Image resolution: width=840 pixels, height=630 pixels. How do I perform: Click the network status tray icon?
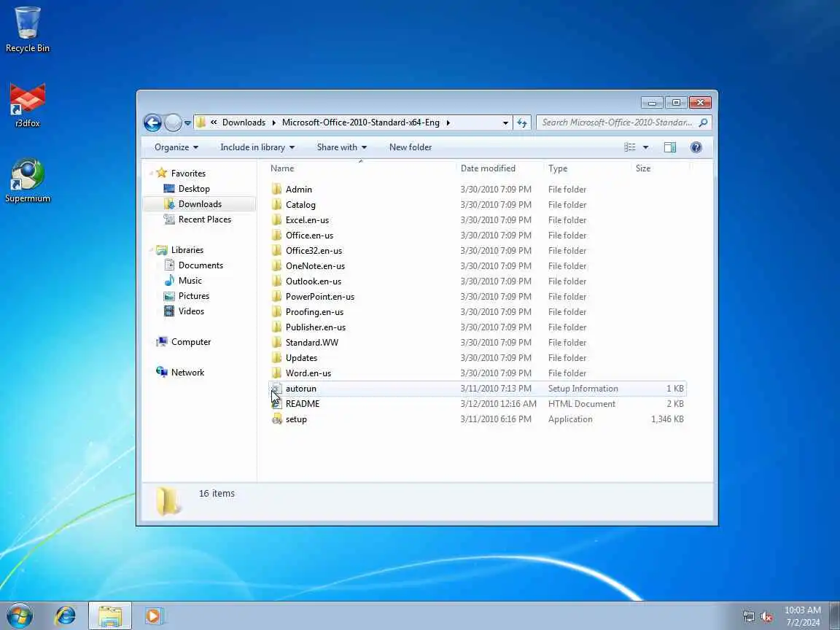pyautogui.click(x=748, y=617)
